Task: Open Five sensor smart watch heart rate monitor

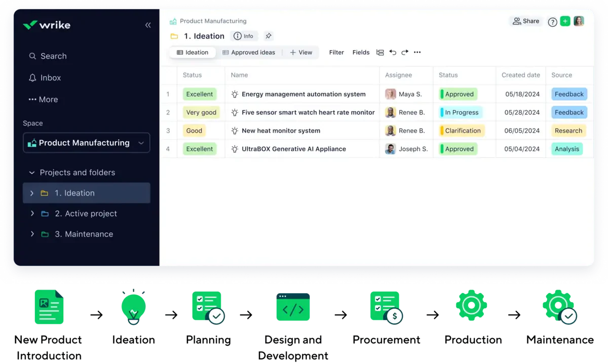Action: (308, 112)
